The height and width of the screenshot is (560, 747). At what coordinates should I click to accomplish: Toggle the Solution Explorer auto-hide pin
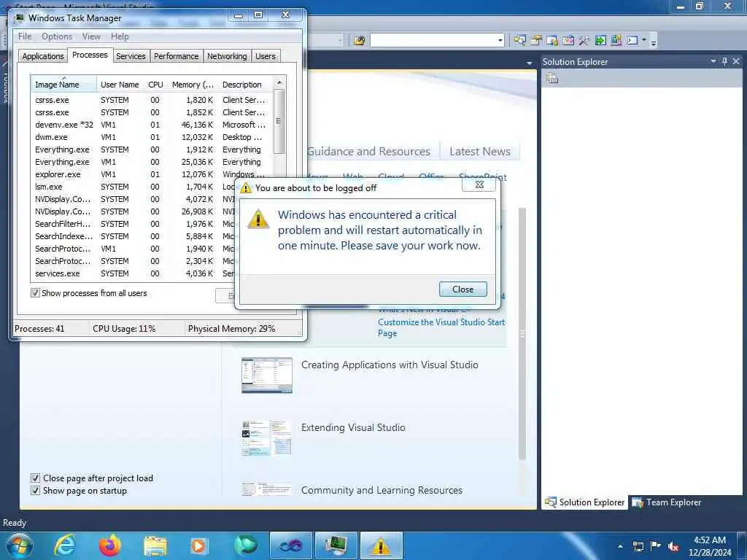point(724,61)
